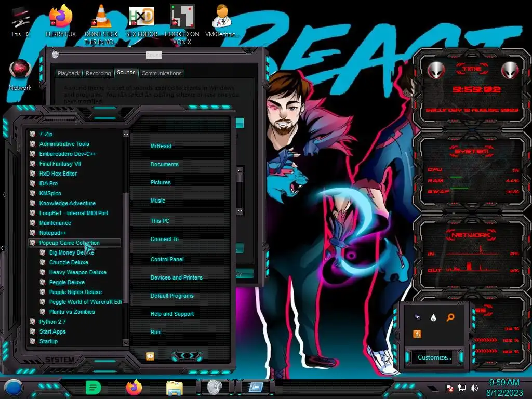Collapse the Popcap Game Collection folder
This screenshot has height=399, width=532.
(75, 243)
